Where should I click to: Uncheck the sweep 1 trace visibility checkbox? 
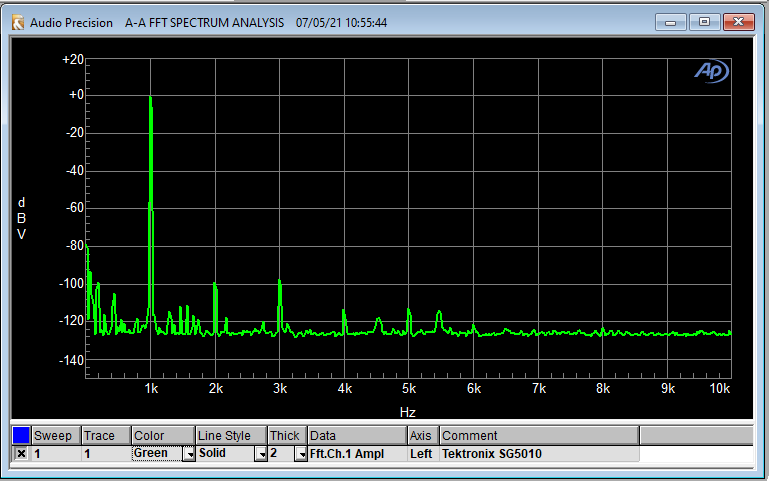21,454
